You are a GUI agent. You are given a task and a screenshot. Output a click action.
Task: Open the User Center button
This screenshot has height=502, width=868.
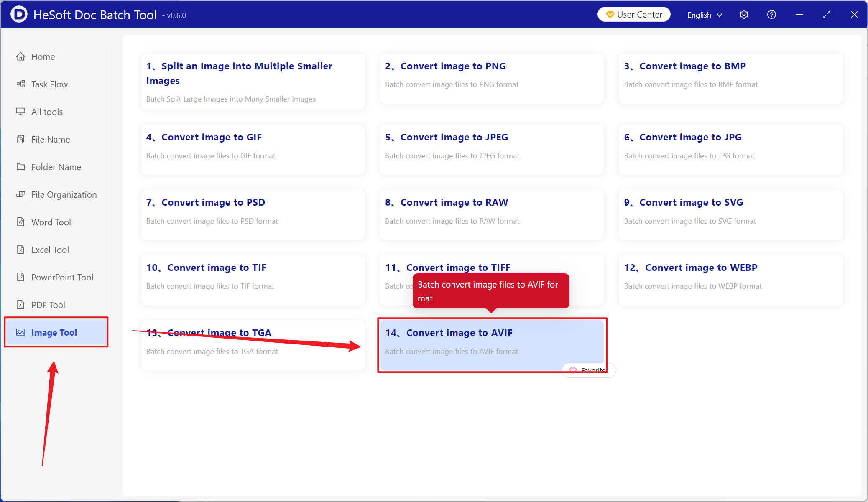pos(634,15)
